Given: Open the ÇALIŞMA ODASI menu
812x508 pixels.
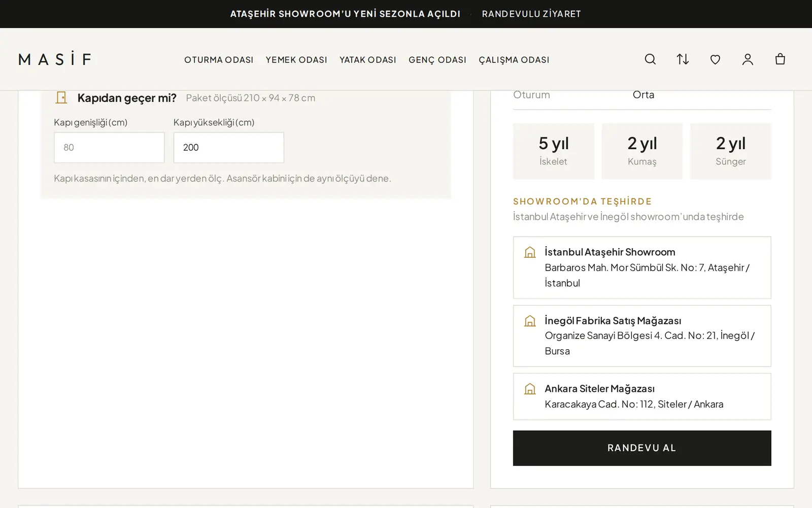Looking at the screenshot, I should click(x=514, y=60).
